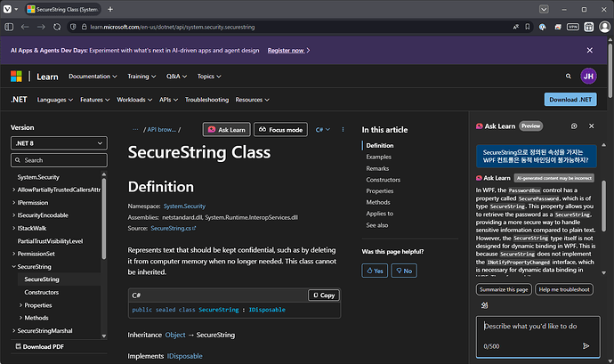This screenshot has width=614, height=364.
Task: Click the Ask Learn button above the article
Action: click(x=226, y=130)
